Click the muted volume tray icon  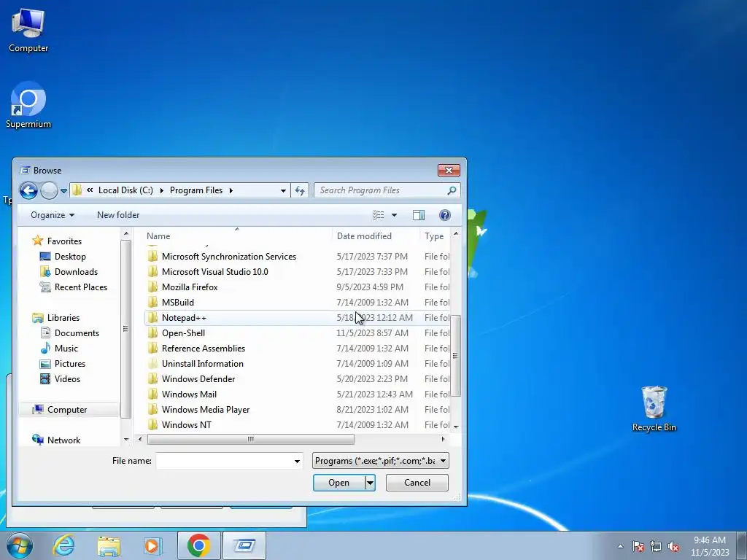click(x=673, y=547)
